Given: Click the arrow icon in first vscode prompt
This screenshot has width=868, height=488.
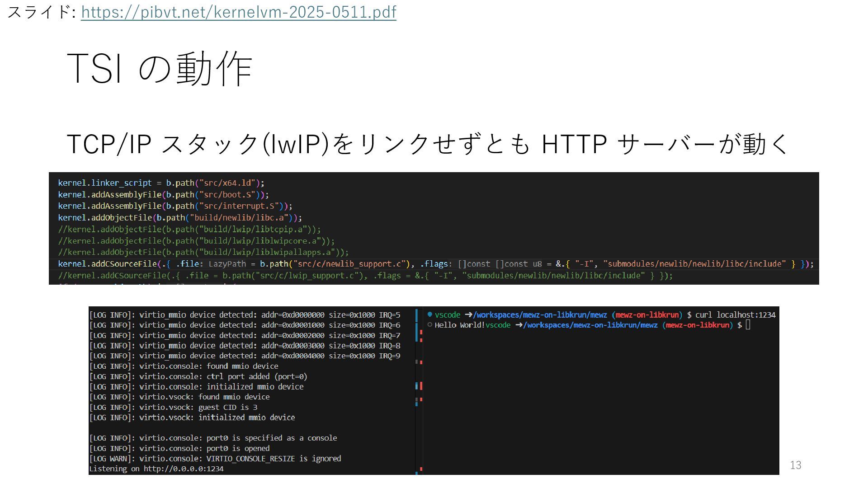Looking at the screenshot, I should (468, 315).
